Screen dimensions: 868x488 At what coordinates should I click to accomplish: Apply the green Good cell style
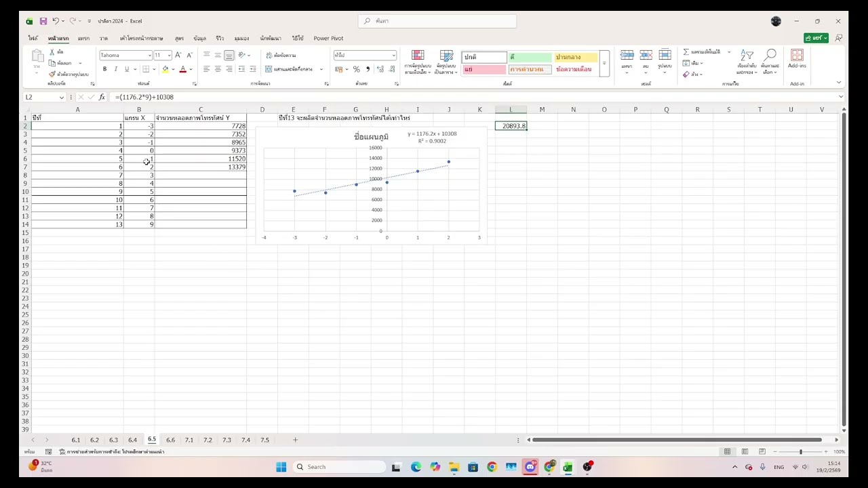point(530,57)
